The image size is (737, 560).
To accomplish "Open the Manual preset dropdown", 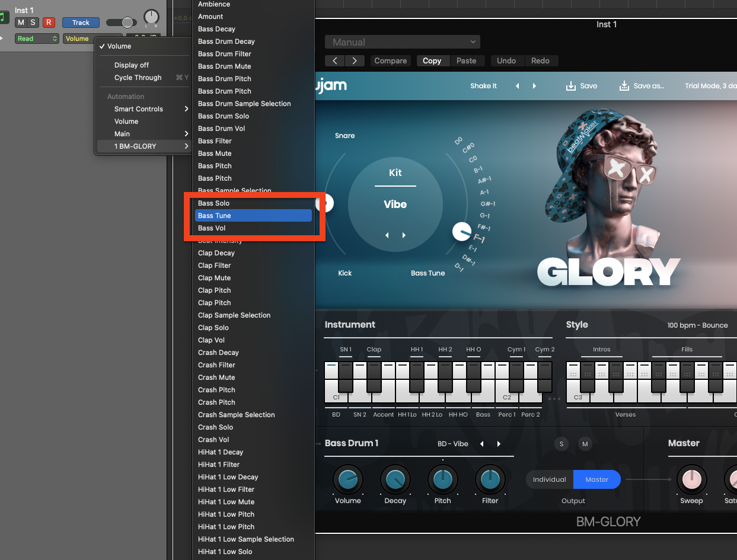I will 403,42.
